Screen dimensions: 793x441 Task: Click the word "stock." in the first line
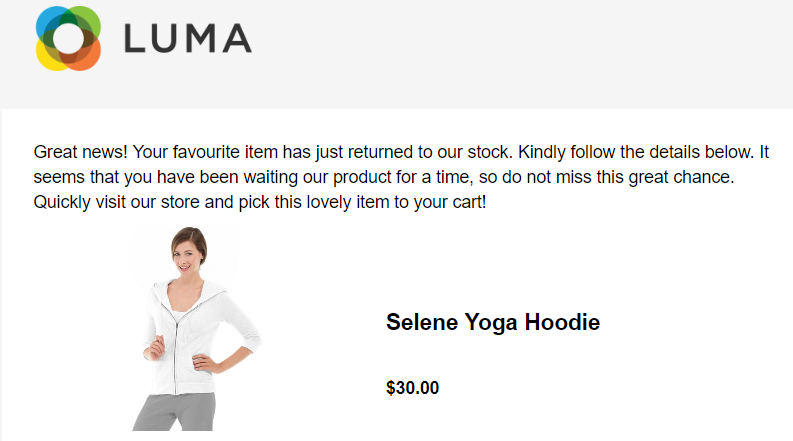click(490, 152)
